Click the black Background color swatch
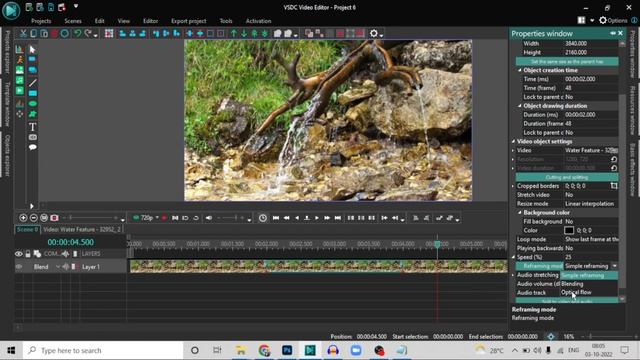640x360 pixels. pos(569,230)
